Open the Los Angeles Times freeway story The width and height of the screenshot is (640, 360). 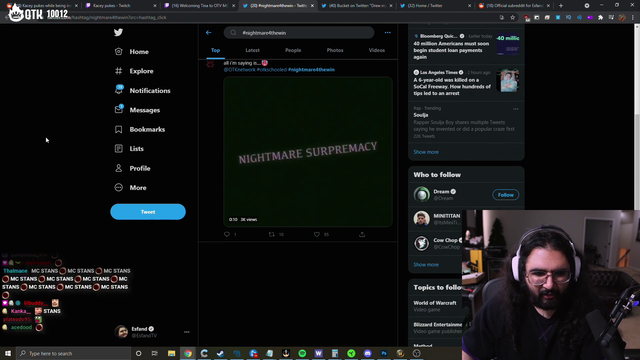[466, 83]
